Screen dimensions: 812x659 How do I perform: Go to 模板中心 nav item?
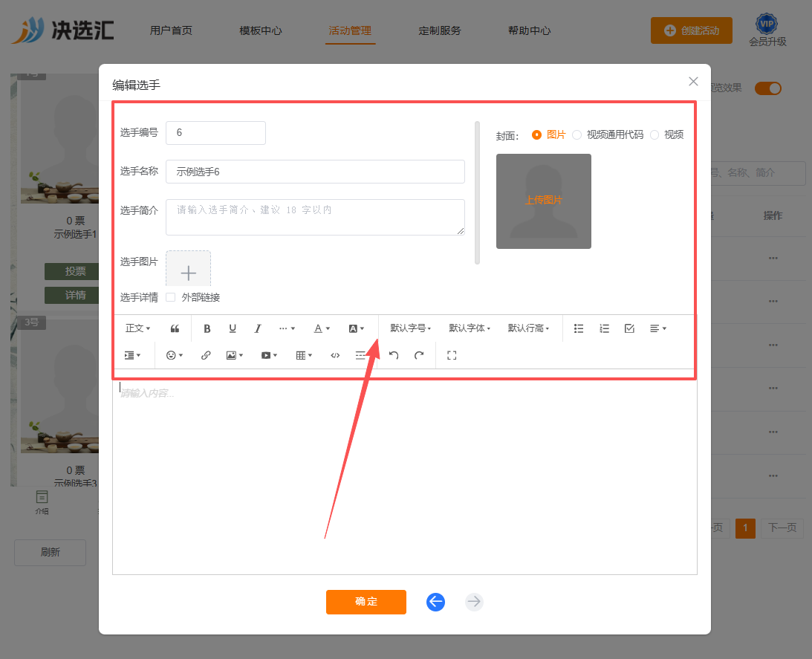click(x=261, y=30)
